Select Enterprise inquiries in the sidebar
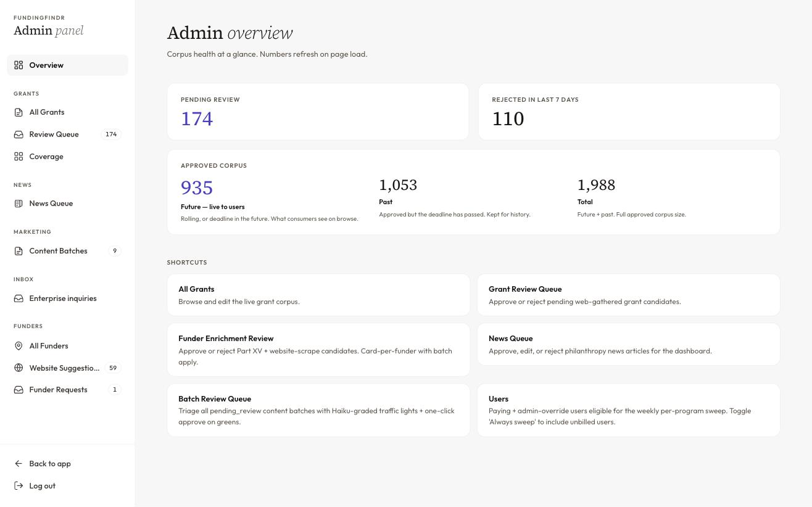This screenshot has height=507, width=812. [67, 299]
